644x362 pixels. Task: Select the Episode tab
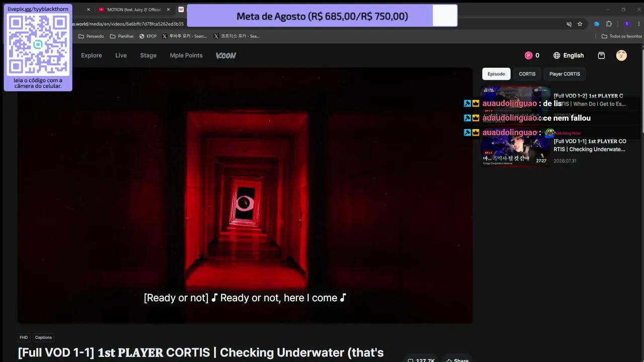(496, 74)
